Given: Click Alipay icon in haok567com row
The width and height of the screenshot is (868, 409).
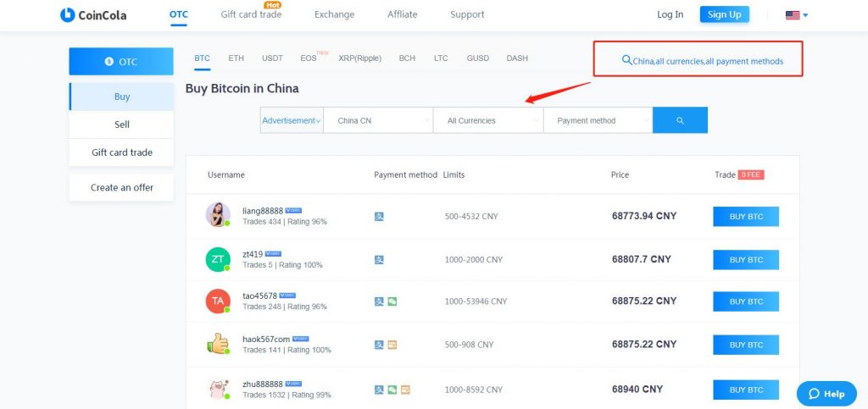Looking at the screenshot, I should pos(379,345).
